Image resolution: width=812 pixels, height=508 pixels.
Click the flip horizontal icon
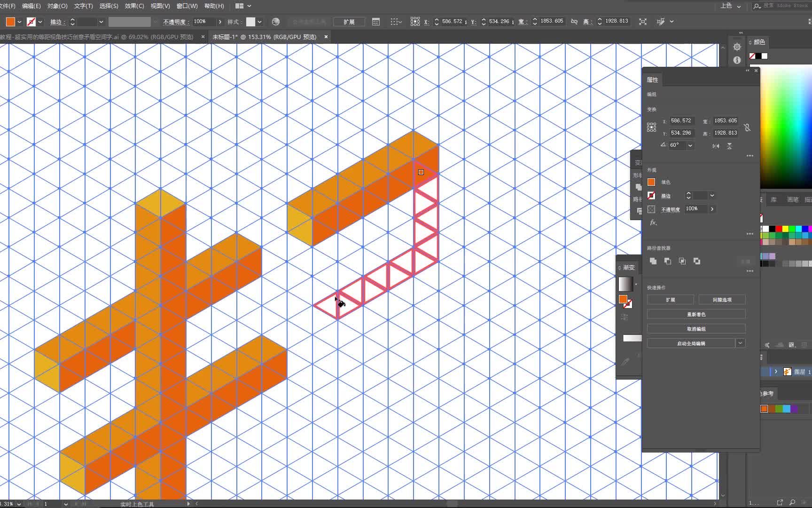pos(716,146)
